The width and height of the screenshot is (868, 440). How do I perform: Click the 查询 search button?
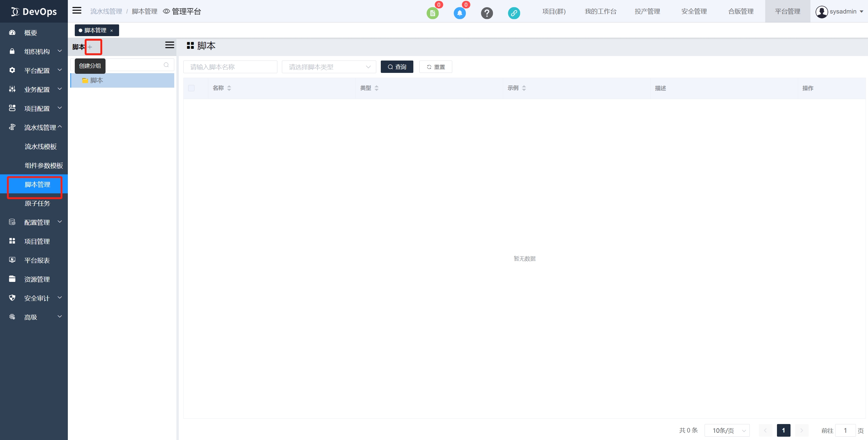[396, 67]
